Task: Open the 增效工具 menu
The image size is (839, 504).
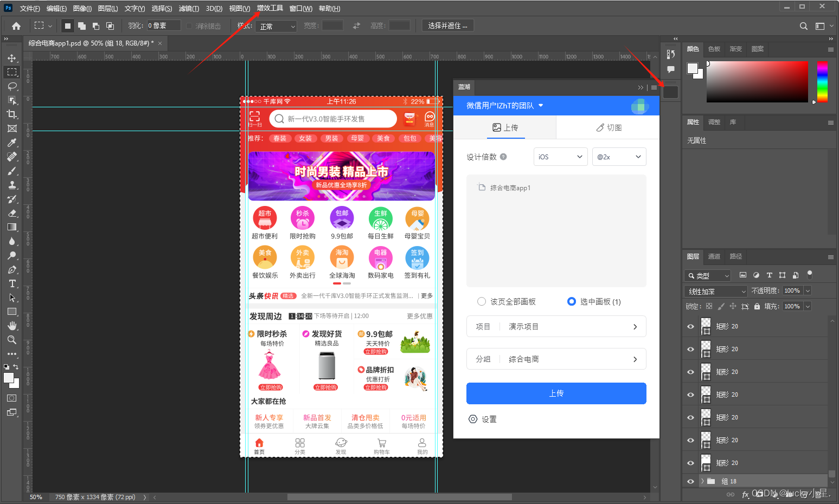Action: click(270, 8)
